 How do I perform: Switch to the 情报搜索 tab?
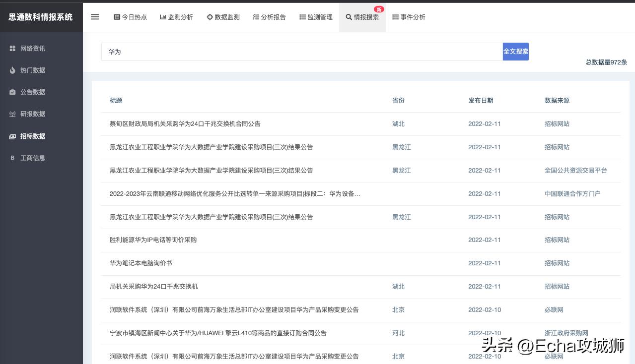point(363,17)
